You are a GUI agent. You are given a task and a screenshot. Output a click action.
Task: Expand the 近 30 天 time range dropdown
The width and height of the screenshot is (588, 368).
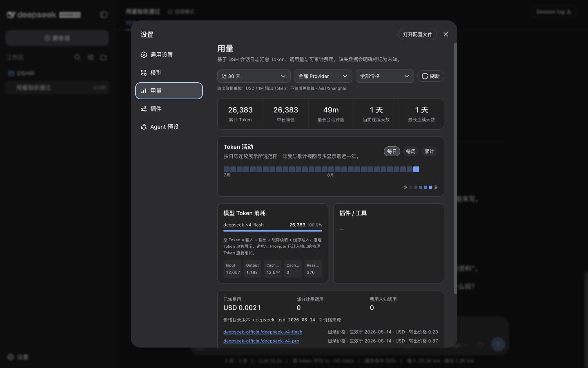(x=254, y=76)
